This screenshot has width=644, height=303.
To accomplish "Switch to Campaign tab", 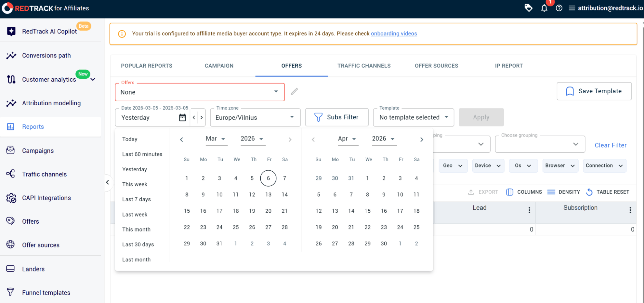I will click(219, 66).
